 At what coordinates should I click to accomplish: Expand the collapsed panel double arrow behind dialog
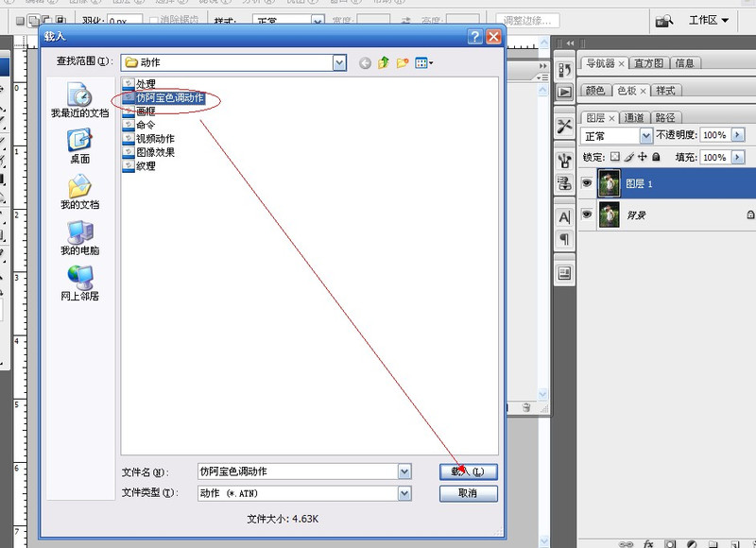click(x=542, y=66)
